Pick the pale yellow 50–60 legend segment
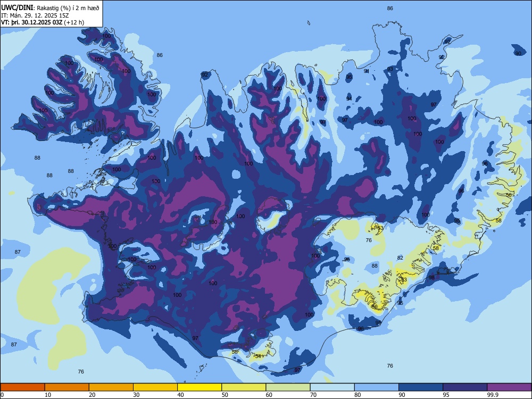Screen dimensions: 532x399 244,387
